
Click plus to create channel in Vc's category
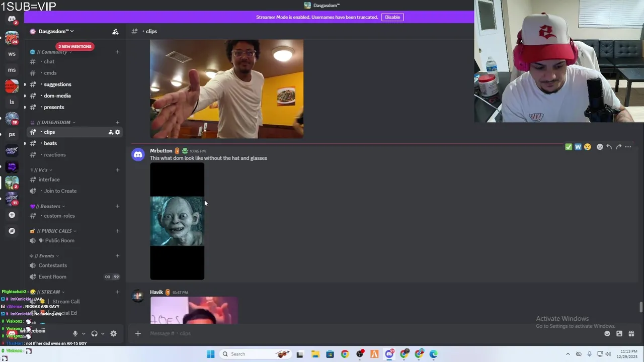pos(117,170)
